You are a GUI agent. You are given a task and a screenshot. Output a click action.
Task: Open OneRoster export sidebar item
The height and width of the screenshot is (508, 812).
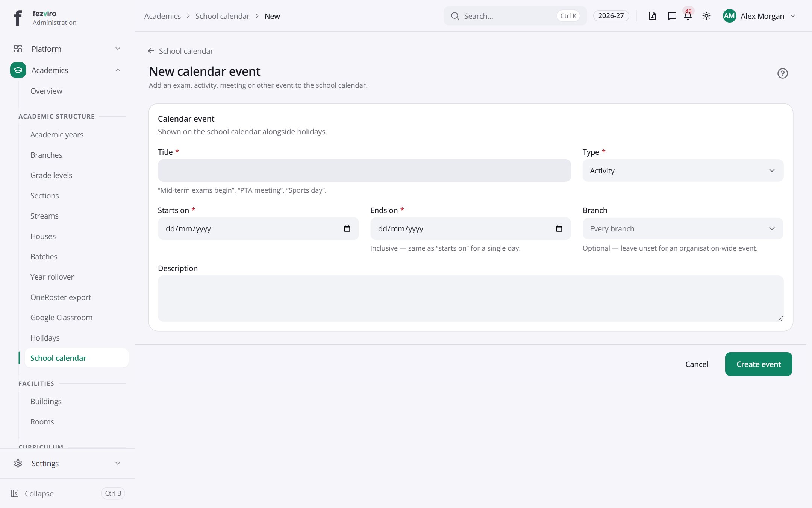point(61,297)
